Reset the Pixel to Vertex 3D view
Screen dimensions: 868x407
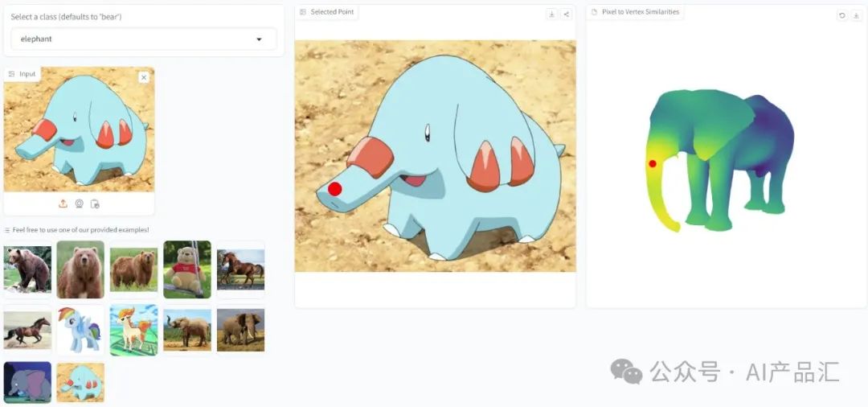point(842,15)
